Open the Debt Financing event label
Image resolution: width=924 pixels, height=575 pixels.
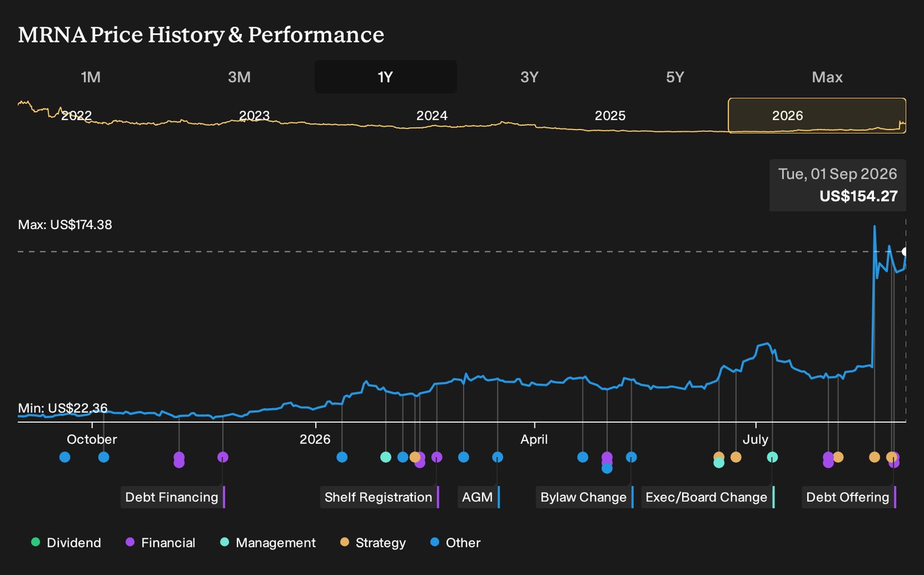coord(173,497)
